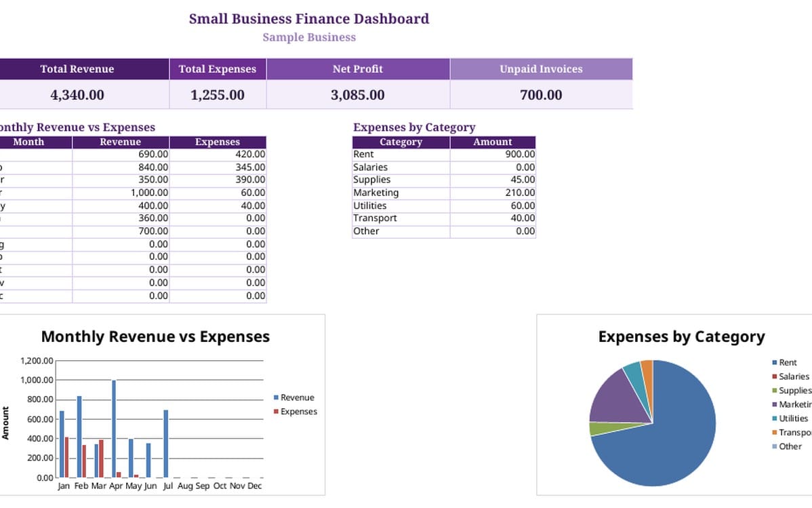Viewport: 812px width, 508px height.
Task: Click the Amount column header
Action: pos(493,142)
